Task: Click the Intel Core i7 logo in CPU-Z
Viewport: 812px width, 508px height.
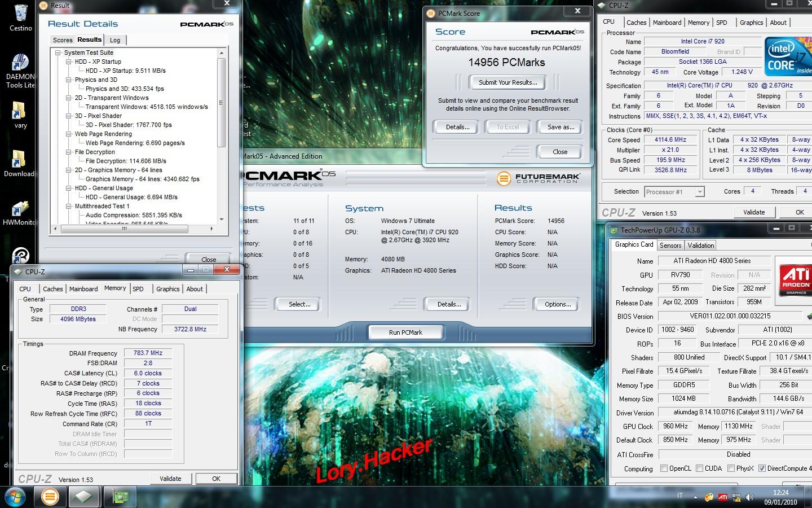Action: 788,56
